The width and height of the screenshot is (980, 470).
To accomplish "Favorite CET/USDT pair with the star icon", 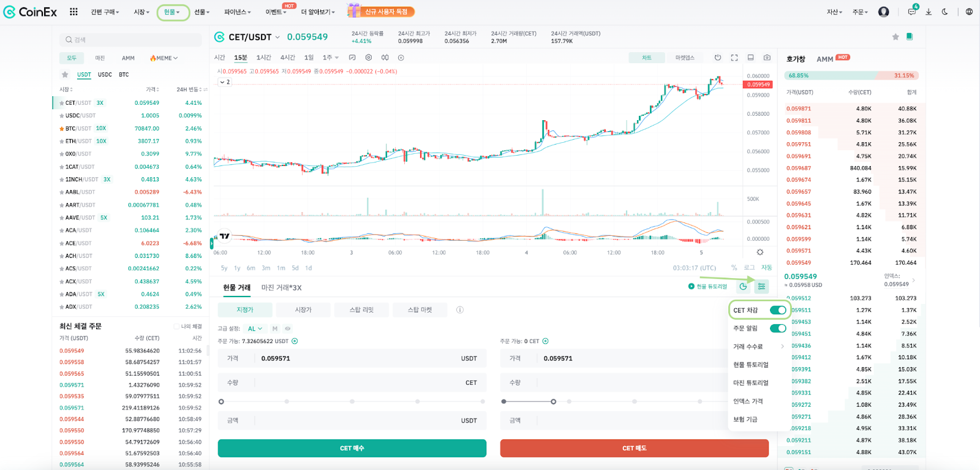I will (x=895, y=37).
